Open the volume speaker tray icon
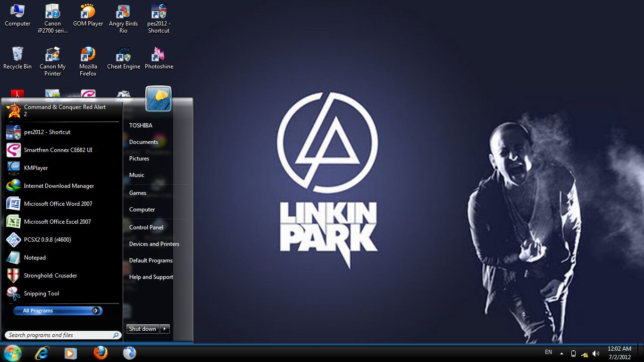Screen dimensions: 644x362 [x=596, y=354]
